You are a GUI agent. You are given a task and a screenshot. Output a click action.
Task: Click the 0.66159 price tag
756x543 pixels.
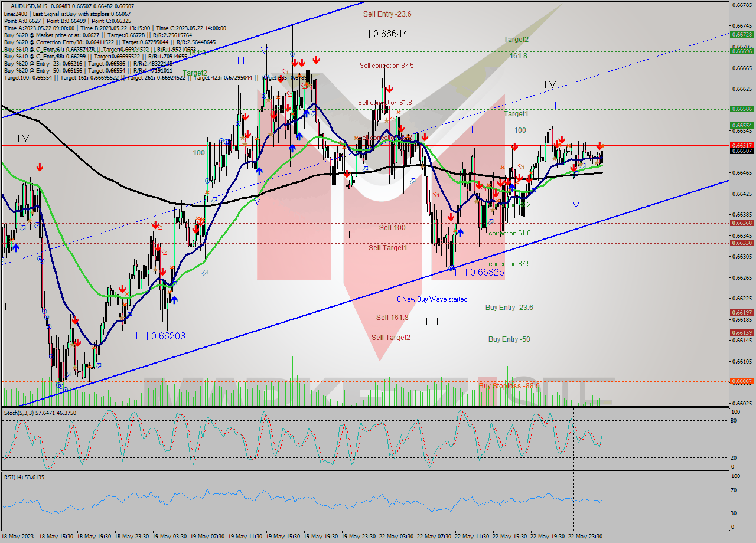coord(742,332)
